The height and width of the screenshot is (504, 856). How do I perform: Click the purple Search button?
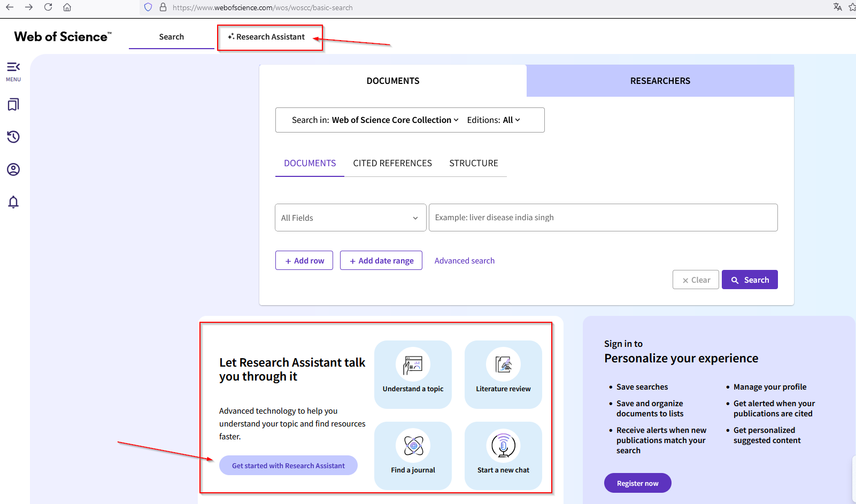coord(750,280)
